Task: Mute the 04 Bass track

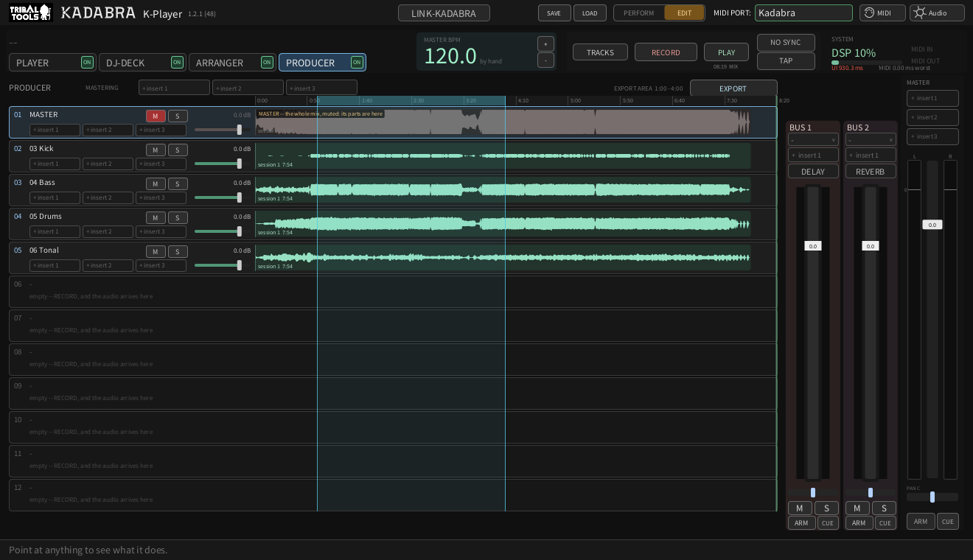Action: pyautogui.click(x=156, y=183)
